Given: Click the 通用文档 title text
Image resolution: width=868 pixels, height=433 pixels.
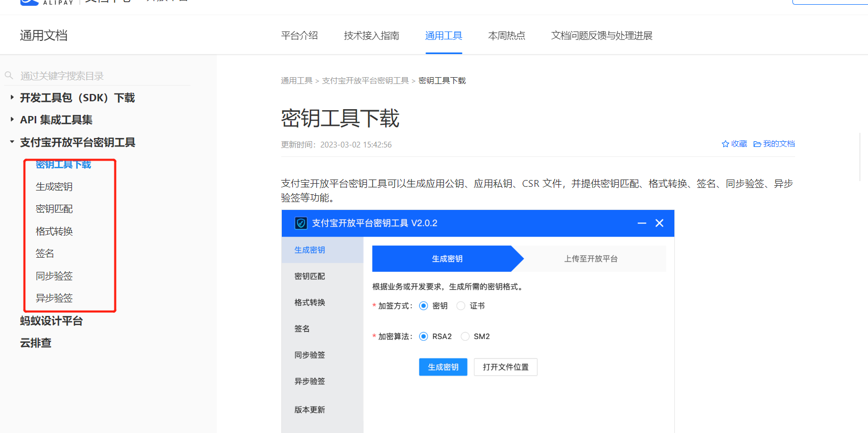Looking at the screenshot, I should (x=44, y=35).
